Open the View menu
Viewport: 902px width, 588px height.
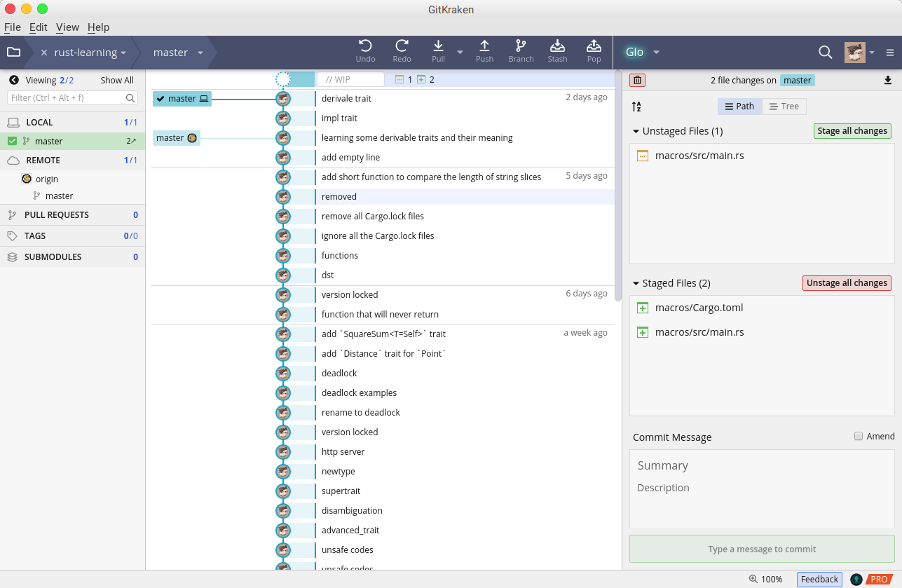click(67, 27)
